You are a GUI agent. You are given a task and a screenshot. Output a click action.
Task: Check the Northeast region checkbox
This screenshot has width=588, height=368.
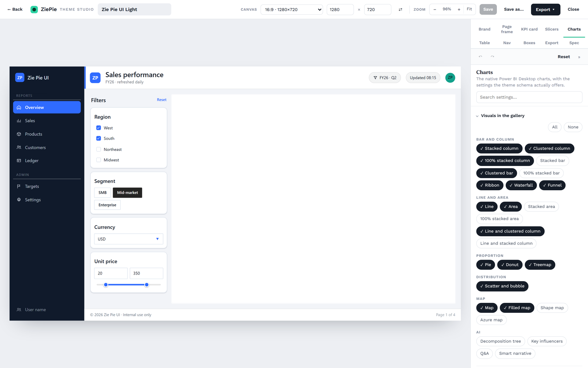pyautogui.click(x=98, y=149)
